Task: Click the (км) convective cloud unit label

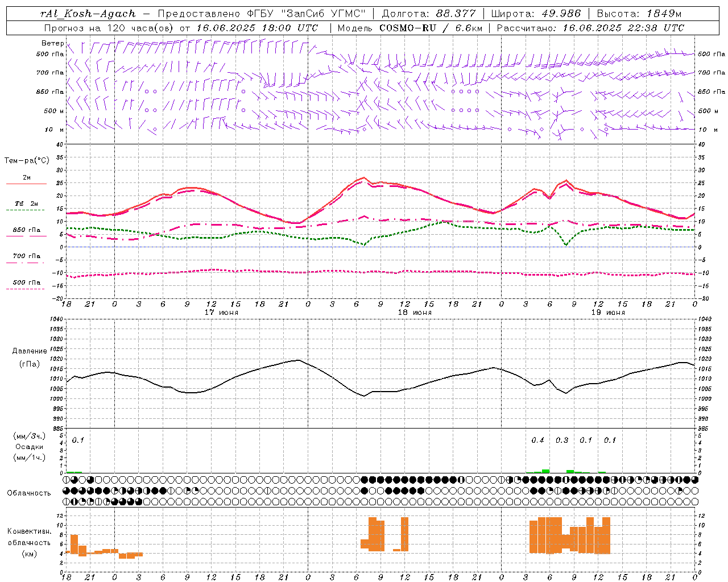Action: 29,554
